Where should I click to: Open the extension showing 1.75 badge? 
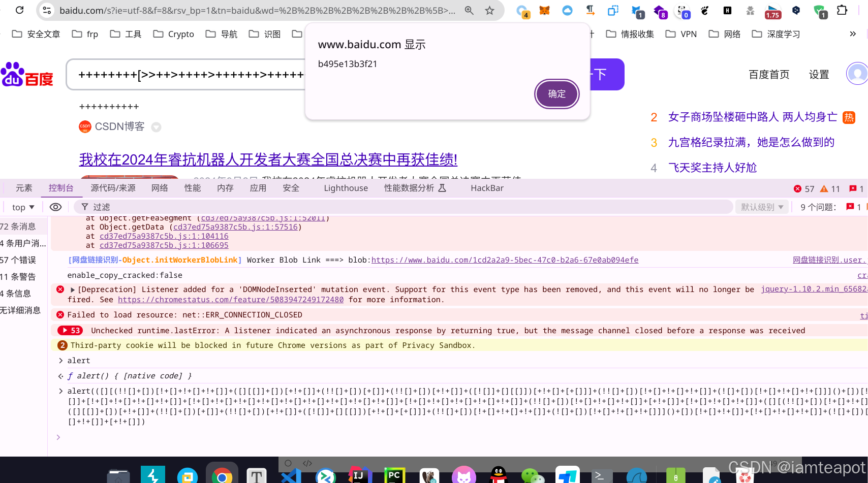click(772, 12)
